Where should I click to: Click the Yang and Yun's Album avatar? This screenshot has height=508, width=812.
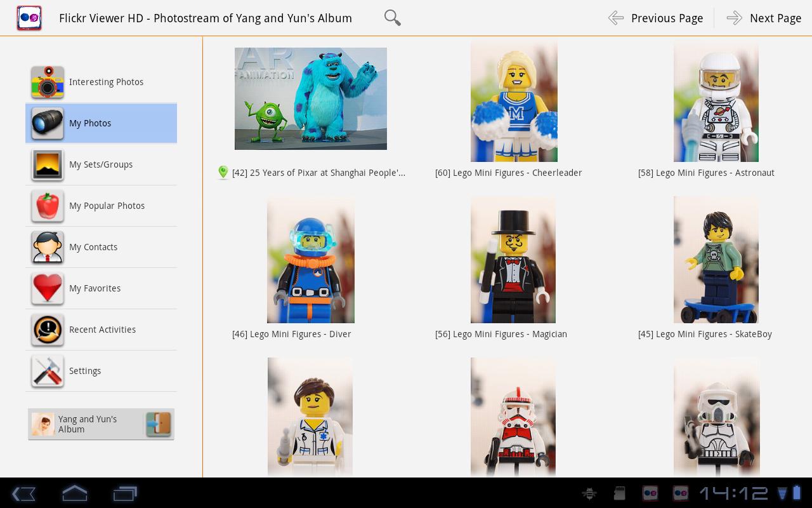pos(43,424)
